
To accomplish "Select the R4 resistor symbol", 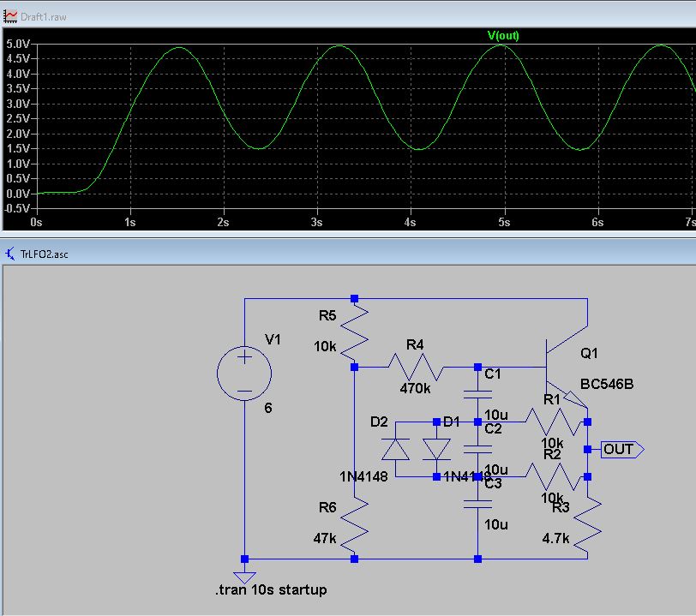I will (416, 367).
